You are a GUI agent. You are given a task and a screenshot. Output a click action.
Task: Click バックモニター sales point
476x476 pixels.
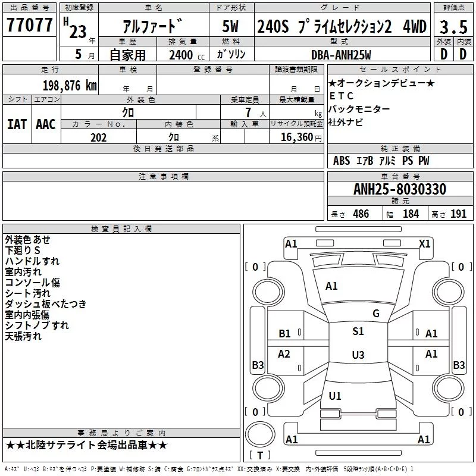359,109
